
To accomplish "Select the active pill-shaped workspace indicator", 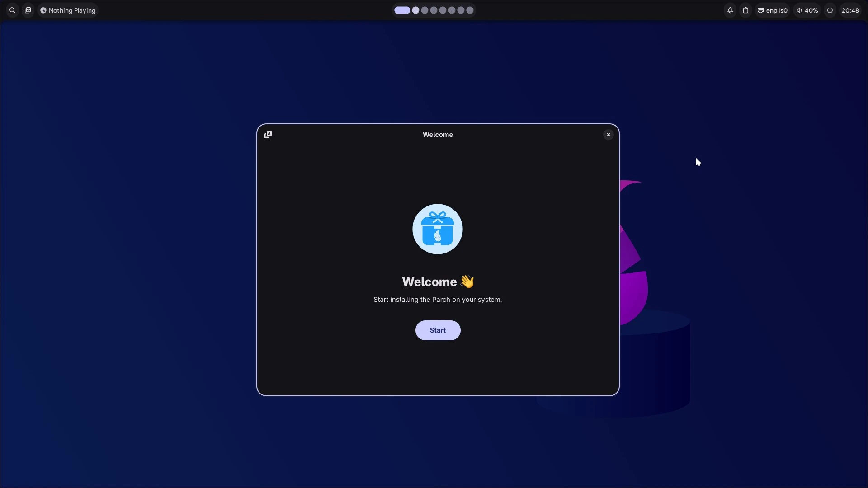I will [x=402, y=10].
